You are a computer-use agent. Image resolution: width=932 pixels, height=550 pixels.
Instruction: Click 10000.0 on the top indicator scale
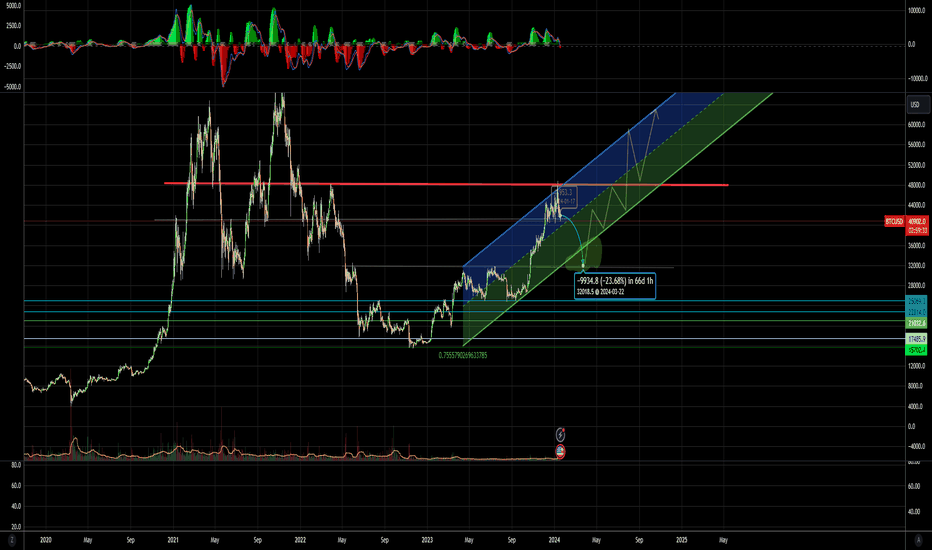click(x=917, y=10)
